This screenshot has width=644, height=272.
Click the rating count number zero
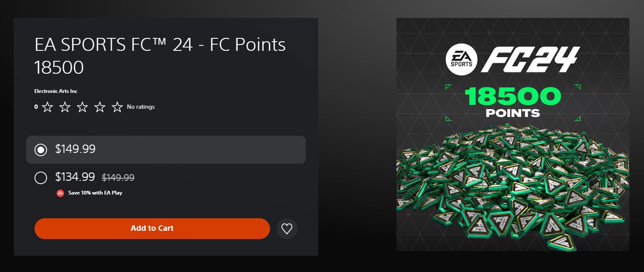click(36, 107)
